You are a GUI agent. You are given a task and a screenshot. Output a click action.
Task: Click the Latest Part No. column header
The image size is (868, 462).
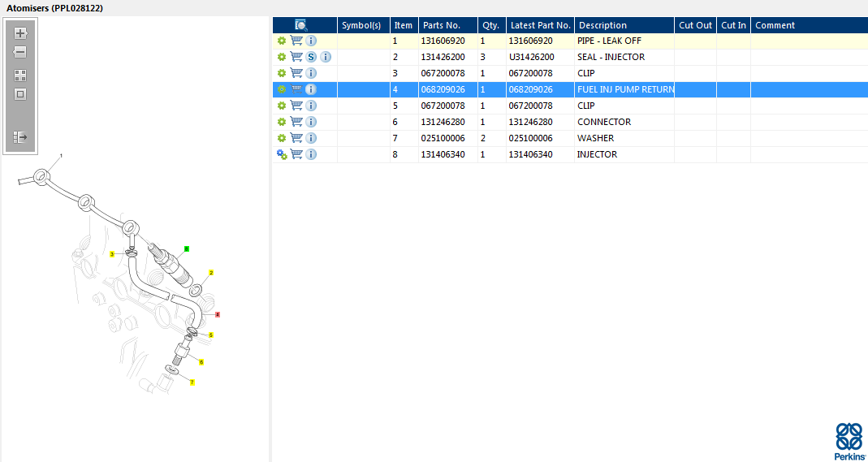[x=540, y=25]
